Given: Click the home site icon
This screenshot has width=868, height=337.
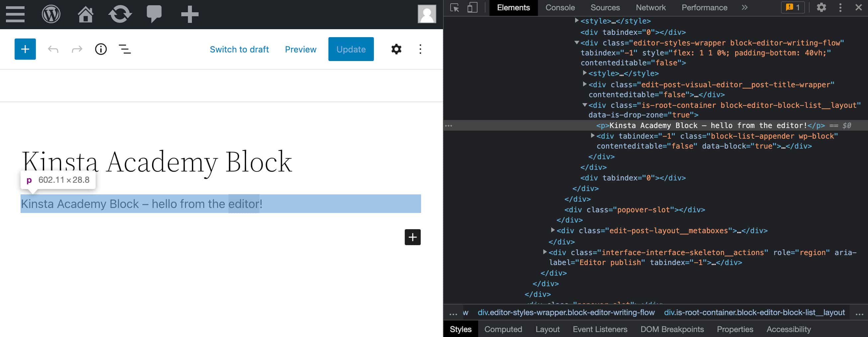Looking at the screenshot, I should (86, 15).
